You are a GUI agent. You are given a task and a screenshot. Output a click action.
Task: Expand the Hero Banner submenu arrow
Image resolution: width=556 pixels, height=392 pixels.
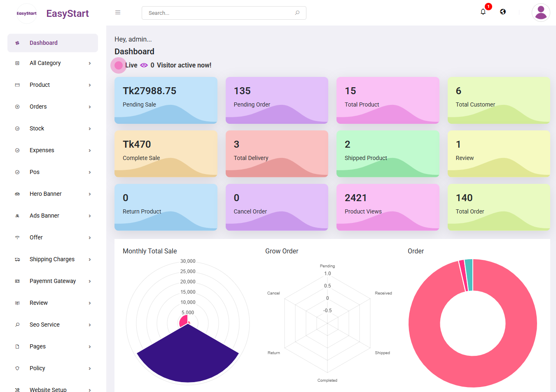click(x=90, y=194)
